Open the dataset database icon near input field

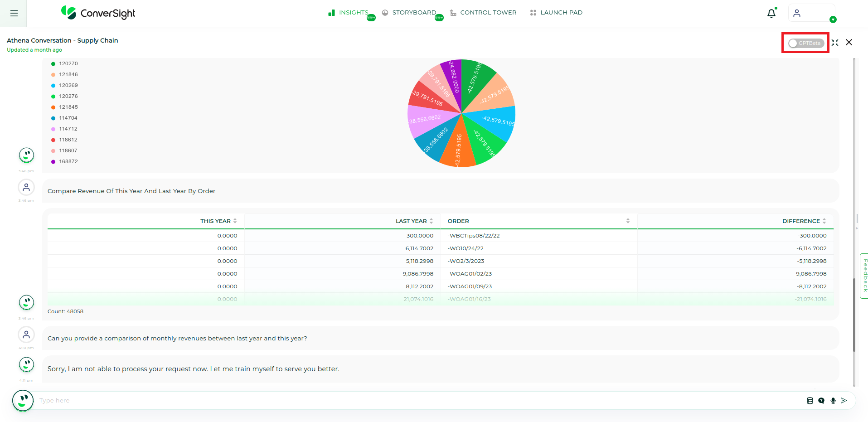pos(810,400)
